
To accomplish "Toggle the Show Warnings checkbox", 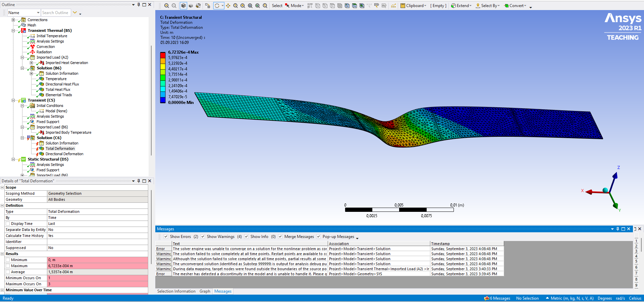I will click(x=203, y=237).
